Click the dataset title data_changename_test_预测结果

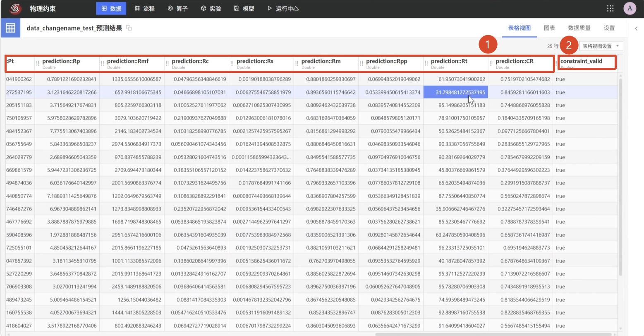coord(74,28)
